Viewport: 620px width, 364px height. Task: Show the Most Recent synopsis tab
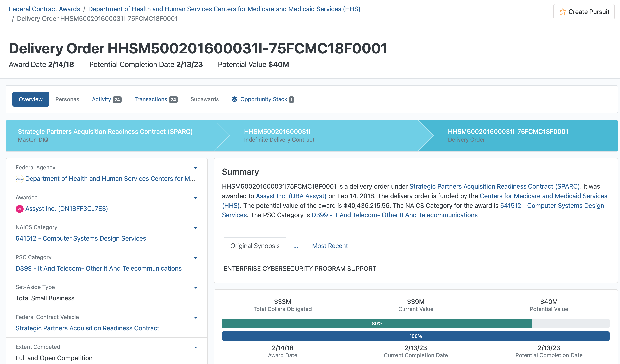330,245
